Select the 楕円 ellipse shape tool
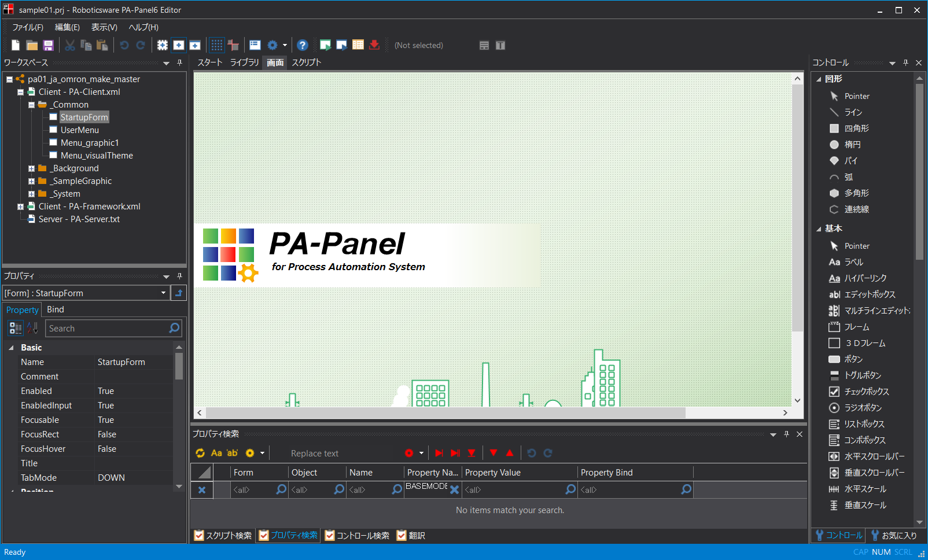This screenshot has height=560, width=928. (852, 145)
